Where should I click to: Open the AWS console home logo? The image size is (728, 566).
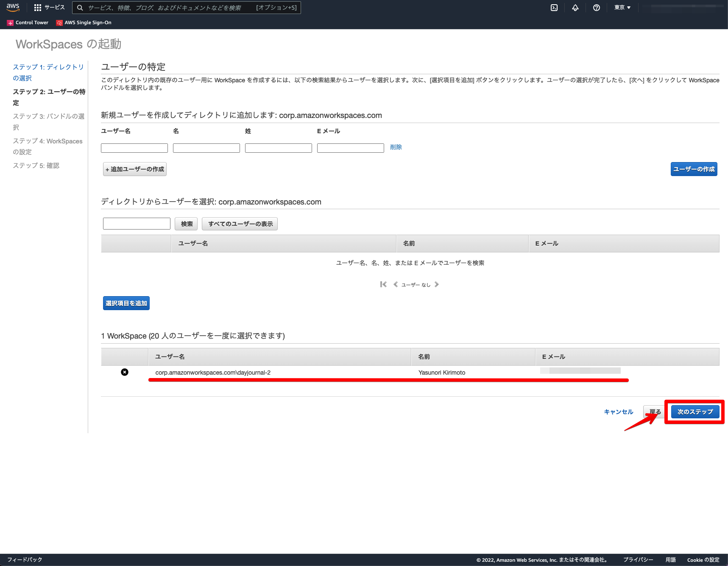(13, 7)
